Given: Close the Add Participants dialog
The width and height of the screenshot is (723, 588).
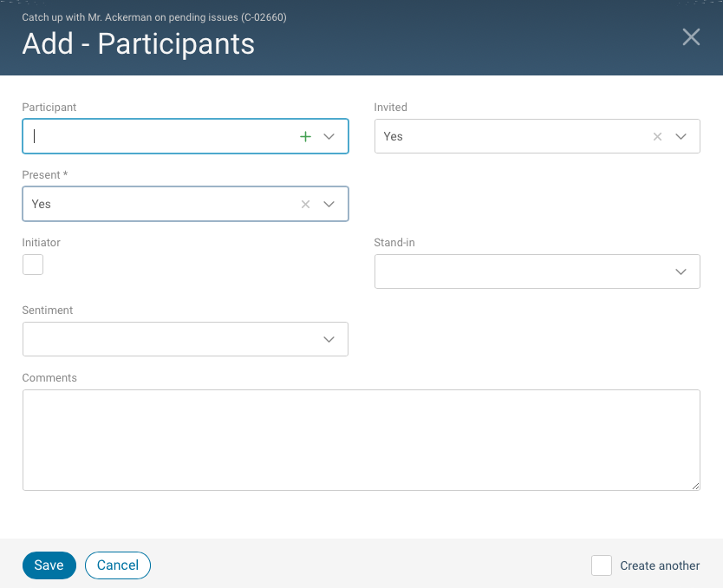Looking at the screenshot, I should pos(691,36).
